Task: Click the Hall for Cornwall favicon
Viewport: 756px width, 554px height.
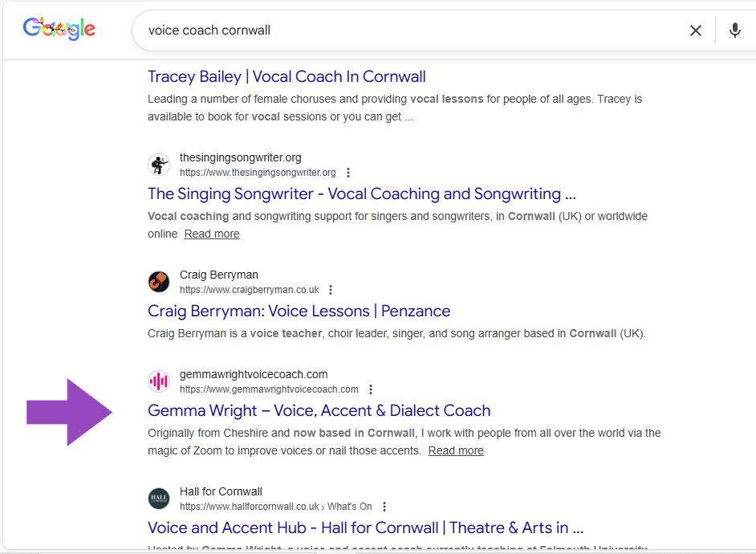Action: pyautogui.click(x=159, y=499)
